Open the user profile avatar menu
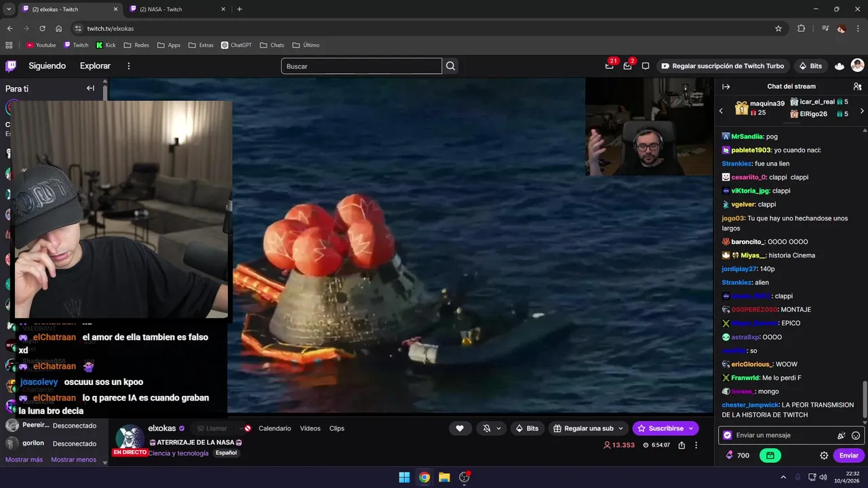The image size is (868, 488). coord(857,66)
